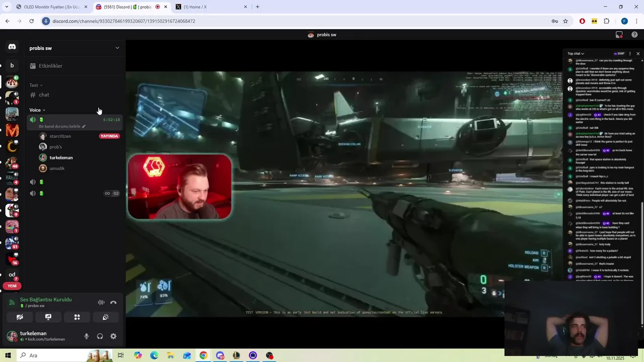
Task: Click the taskbar search box Ara
Action: [64, 355]
